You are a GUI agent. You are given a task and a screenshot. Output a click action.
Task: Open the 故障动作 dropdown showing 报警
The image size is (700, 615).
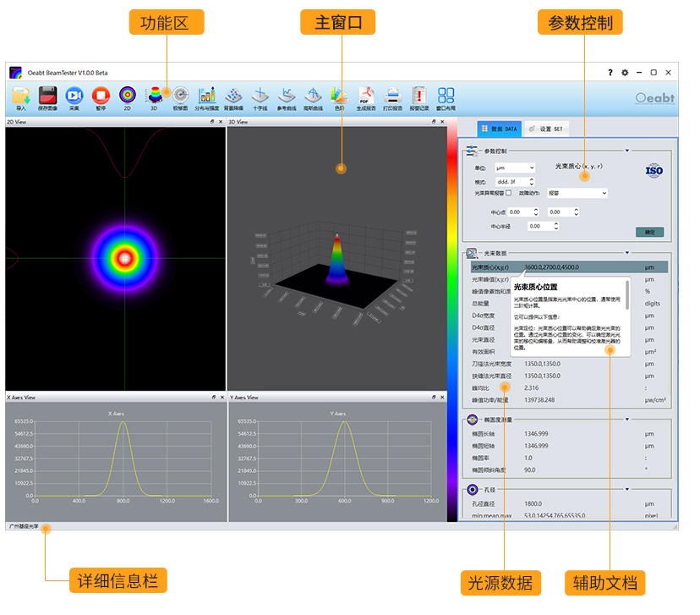tap(577, 193)
